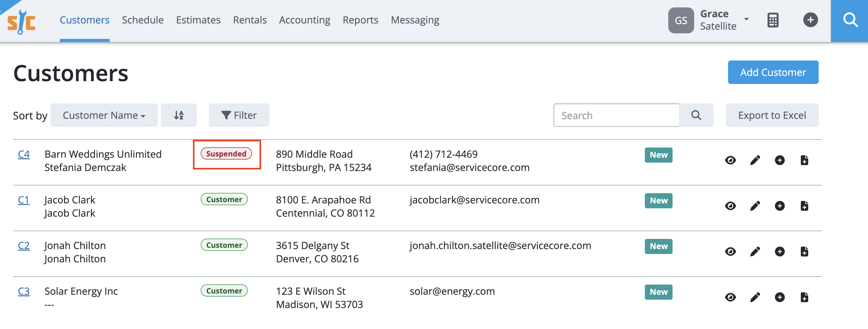
Task: Click New badge on Solar Energy Inc row
Action: [658, 292]
